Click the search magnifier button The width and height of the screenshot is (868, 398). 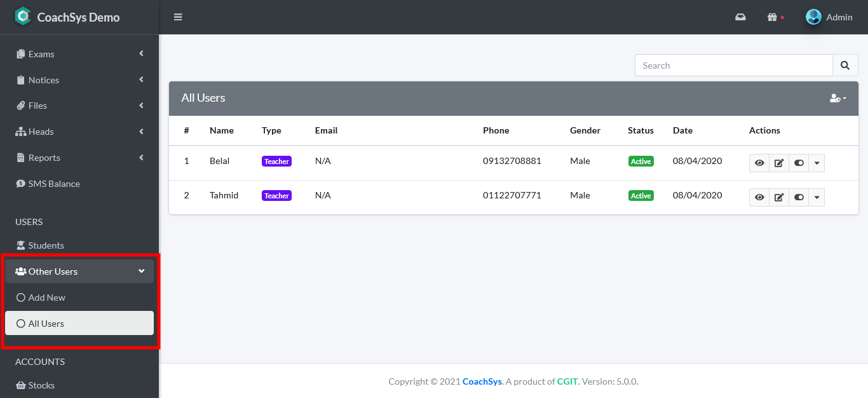tap(845, 65)
